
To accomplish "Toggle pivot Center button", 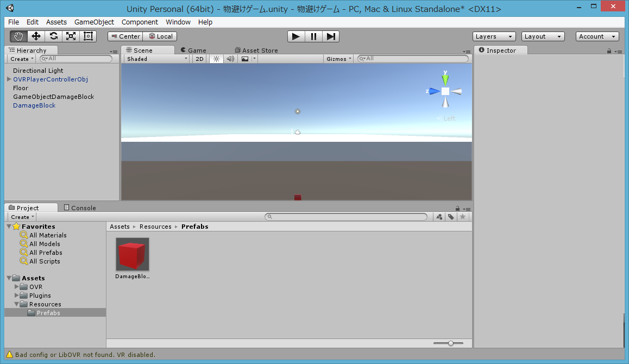I will (125, 36).
